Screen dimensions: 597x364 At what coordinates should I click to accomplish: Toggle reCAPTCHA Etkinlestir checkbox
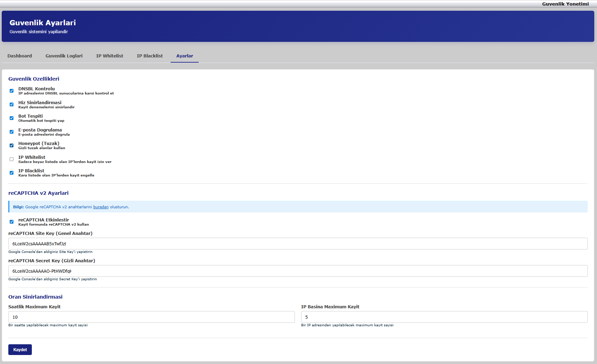coord(11,222)
